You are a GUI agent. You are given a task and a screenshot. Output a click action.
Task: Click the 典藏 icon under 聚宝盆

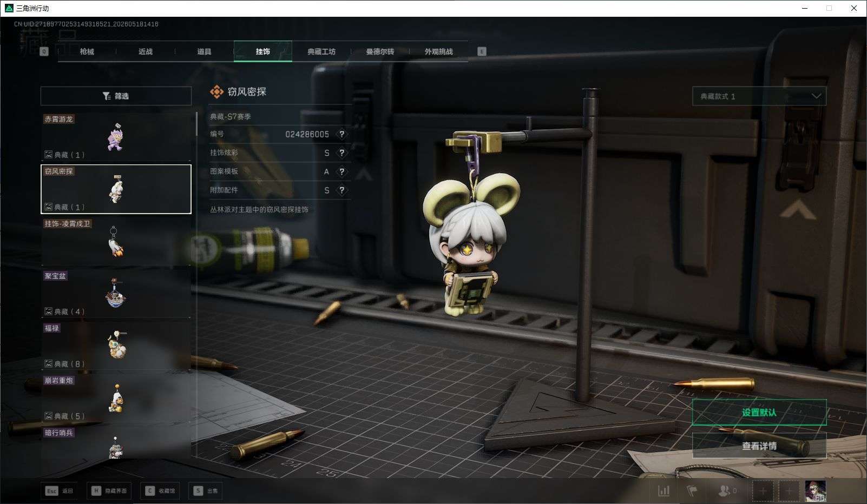coord(48,311)
